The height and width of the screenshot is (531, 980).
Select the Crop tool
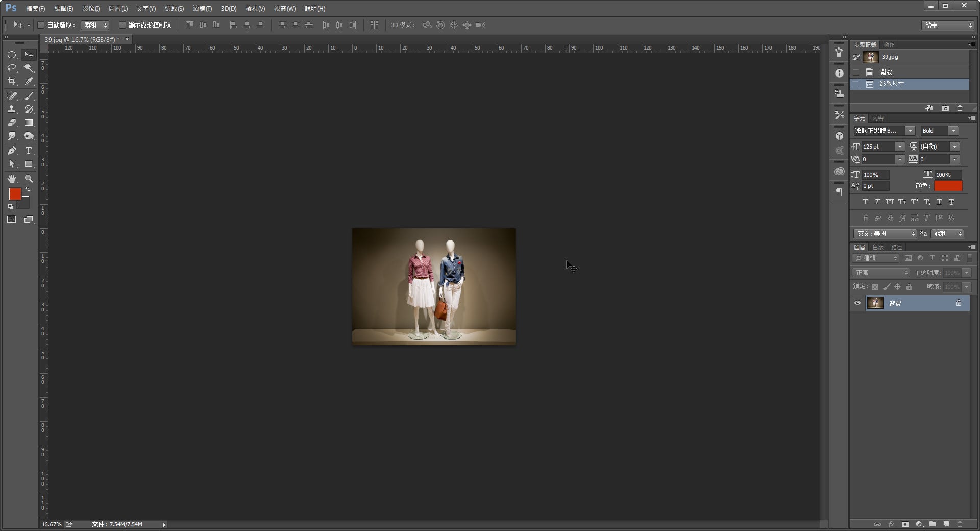tap(12, 81)
